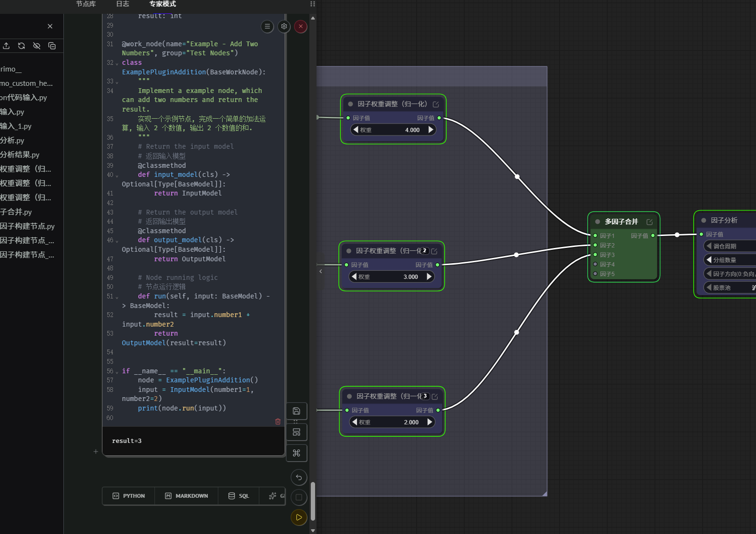Click the AI generate sparkle button
This screenshot has width=756, height=534.
tap(274, 496)
